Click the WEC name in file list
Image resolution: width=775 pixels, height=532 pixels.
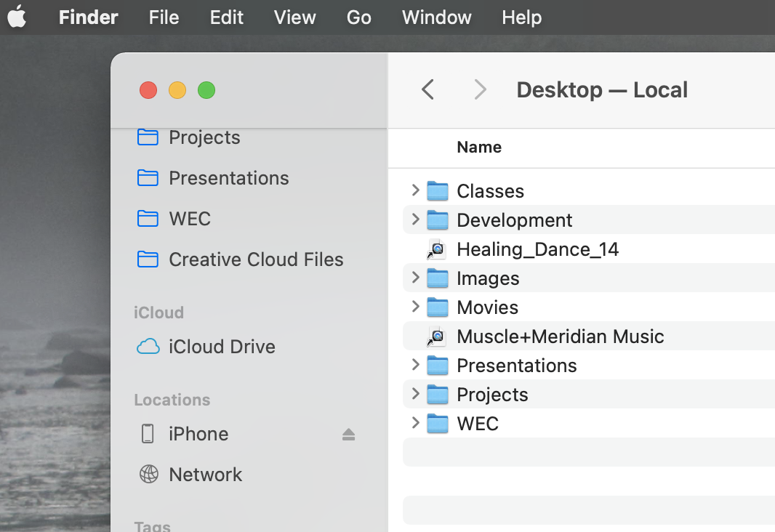coord(478,424)
